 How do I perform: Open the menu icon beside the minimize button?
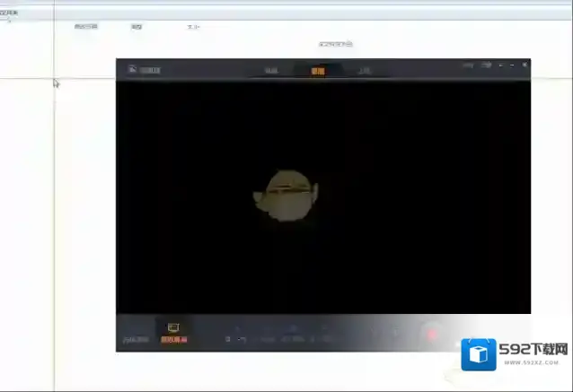(x=486, y=65)
